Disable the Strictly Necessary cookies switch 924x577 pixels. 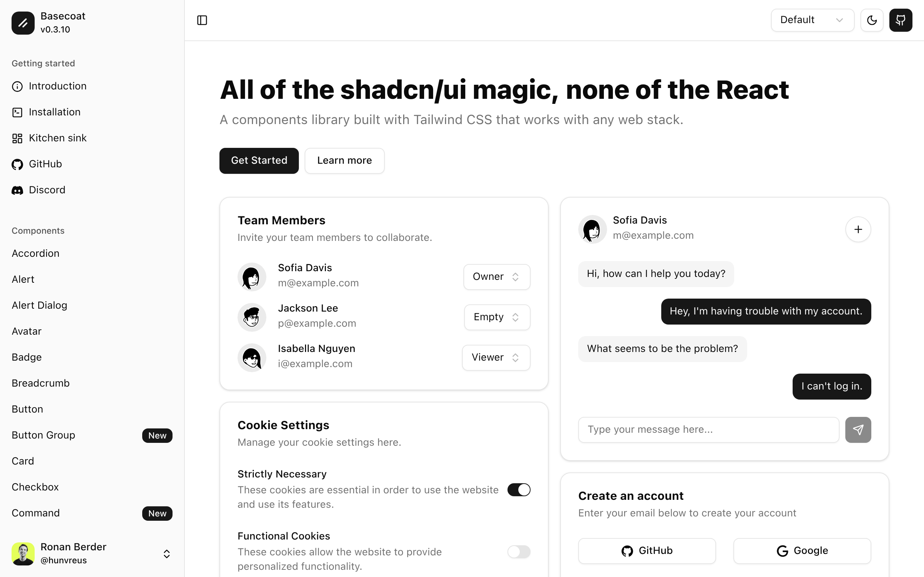519,490
